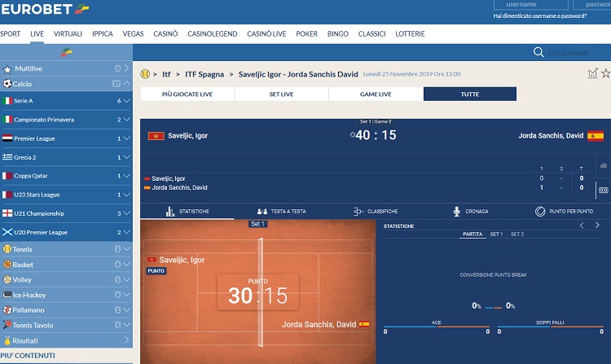
Task: Open the CASINÒ LIVE menu
Action: pos(266,34)
